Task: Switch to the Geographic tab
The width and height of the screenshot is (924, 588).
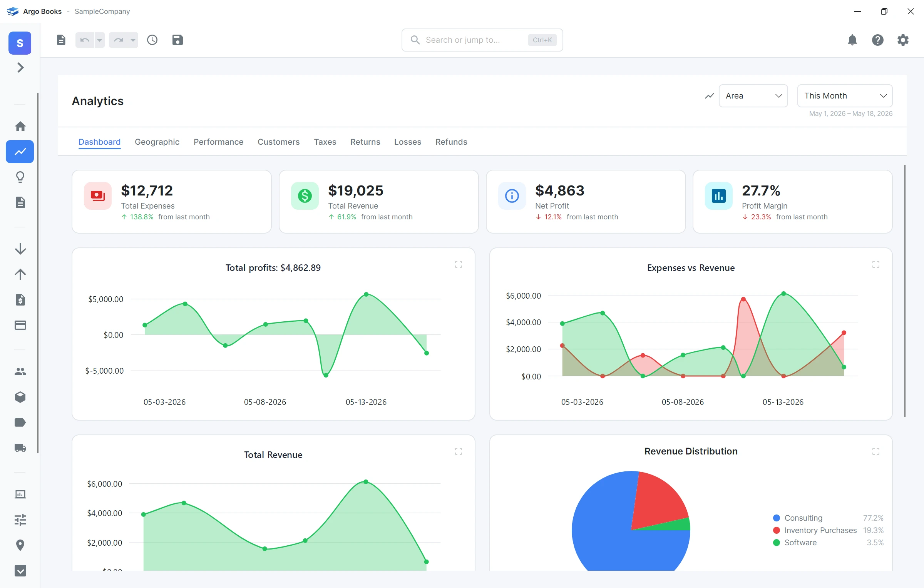Action: coord(157,142)
